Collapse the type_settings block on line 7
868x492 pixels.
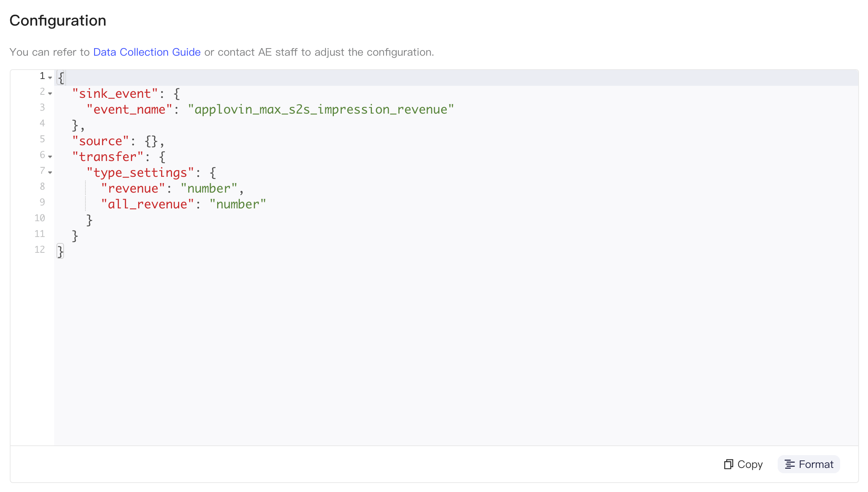[50, 173]
